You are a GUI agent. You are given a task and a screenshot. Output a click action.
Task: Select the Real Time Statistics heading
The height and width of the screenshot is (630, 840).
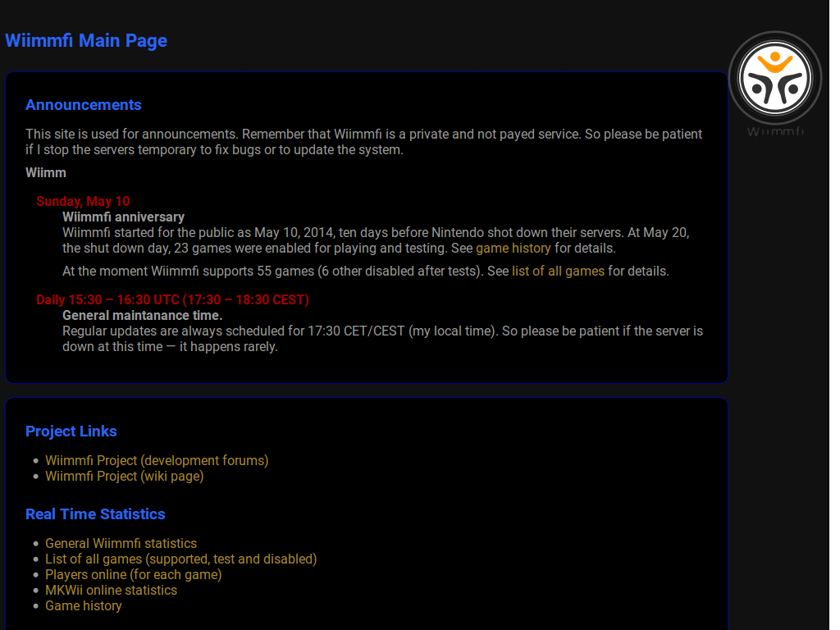pos(95,514)
